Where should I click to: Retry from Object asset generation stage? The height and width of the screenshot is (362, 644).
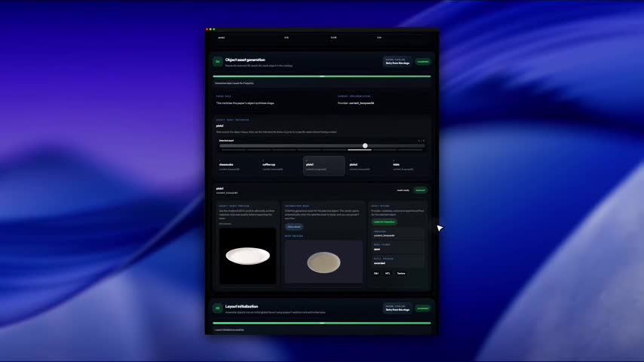397,62
